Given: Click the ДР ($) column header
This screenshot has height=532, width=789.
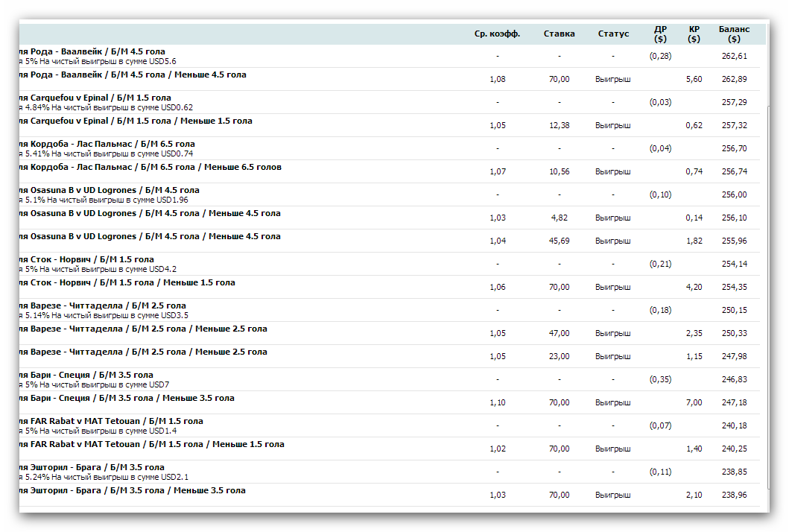Looking at the screenshot, I should pyautogui.click(x=660, y=34).
